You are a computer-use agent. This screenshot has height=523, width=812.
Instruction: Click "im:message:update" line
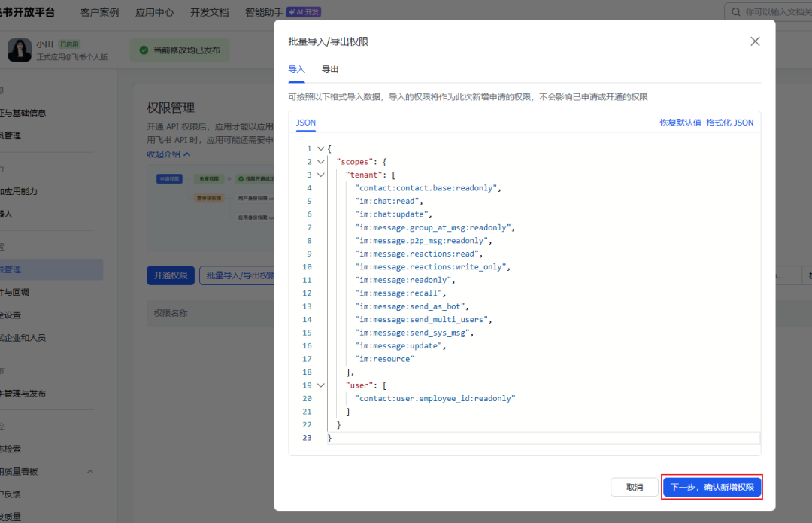(400, 345)
